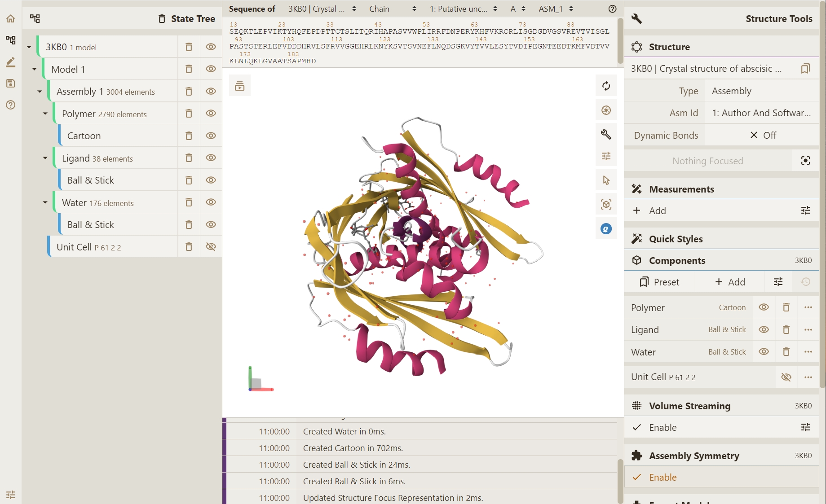Open the Preset menu under Components
Viewport: 826px width, 504px height.
tap(659, 282)
